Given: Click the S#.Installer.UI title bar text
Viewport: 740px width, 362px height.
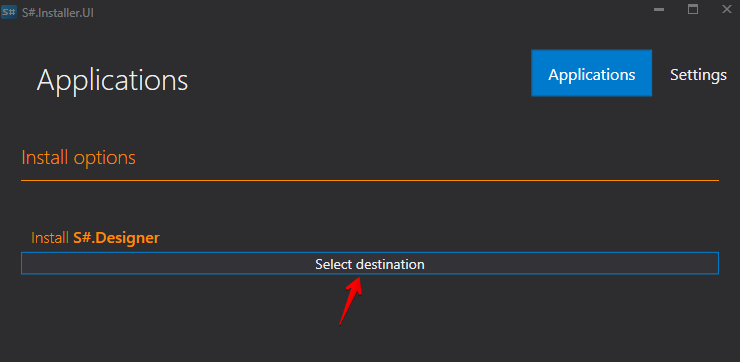Looking at the screenshot, I should pos(58,12).
